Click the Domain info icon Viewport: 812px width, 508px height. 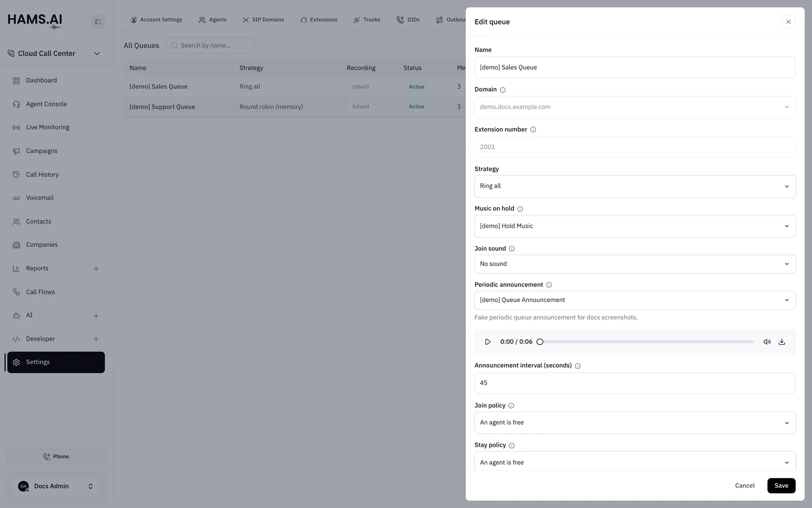(502, 90)
